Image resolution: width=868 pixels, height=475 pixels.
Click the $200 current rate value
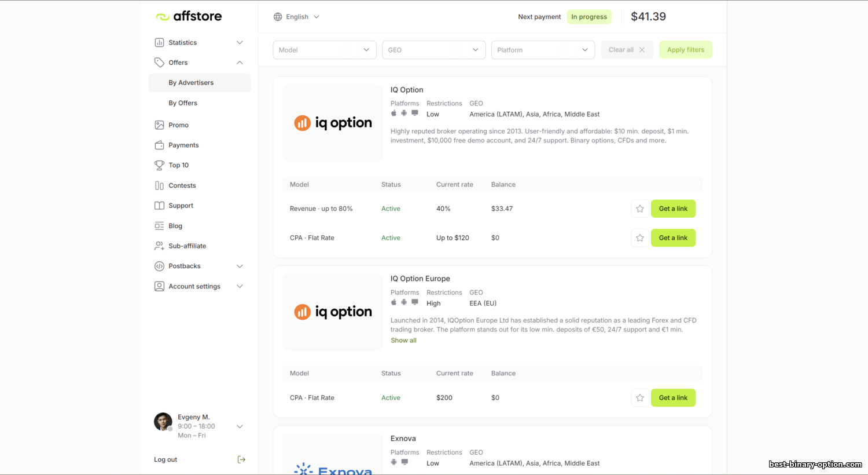click(x=444, y=397)
